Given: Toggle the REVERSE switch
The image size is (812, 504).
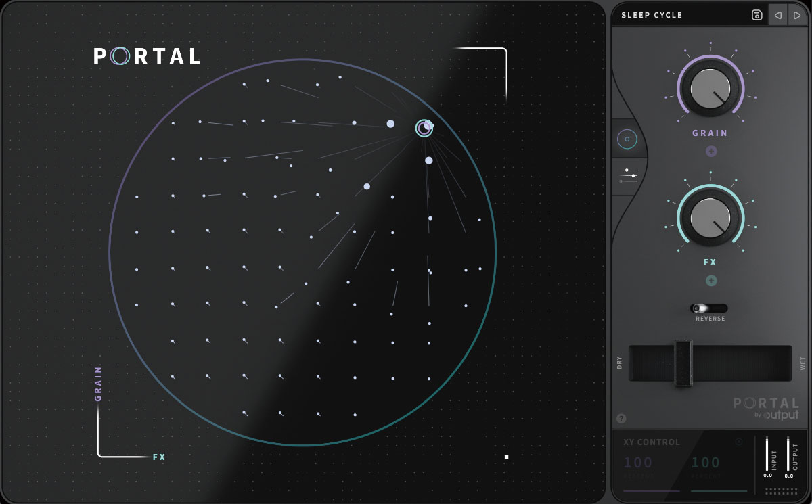Looking at the screenshot, I should (x=709, y=308).
